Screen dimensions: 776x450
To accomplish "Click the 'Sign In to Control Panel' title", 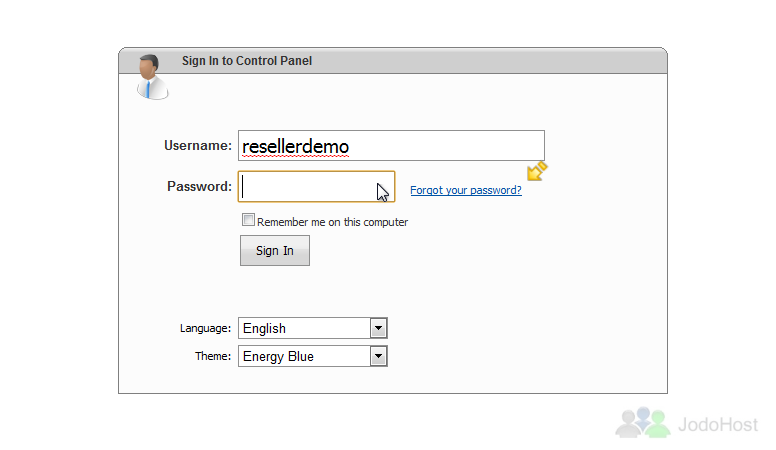I will pyautogui.click(x=247, y=61).
